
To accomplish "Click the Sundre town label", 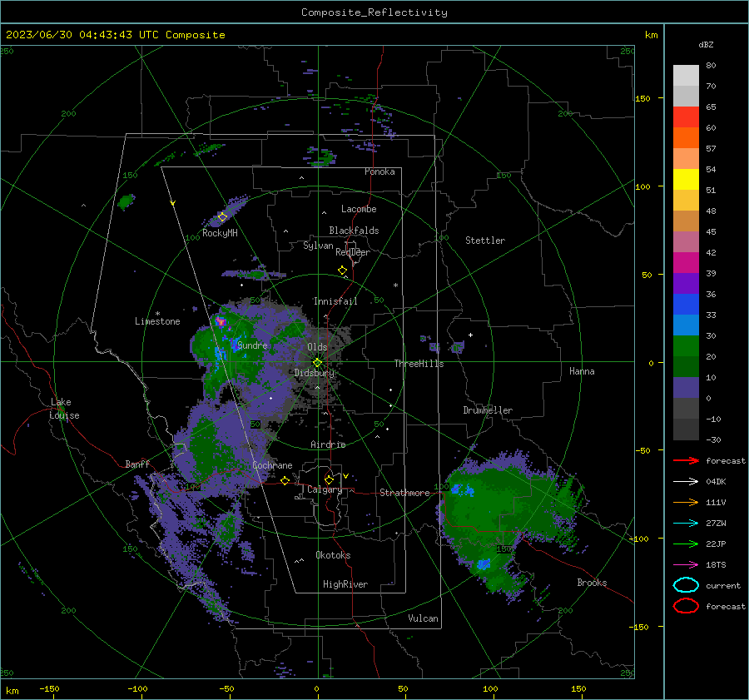I will click(252, 345).
